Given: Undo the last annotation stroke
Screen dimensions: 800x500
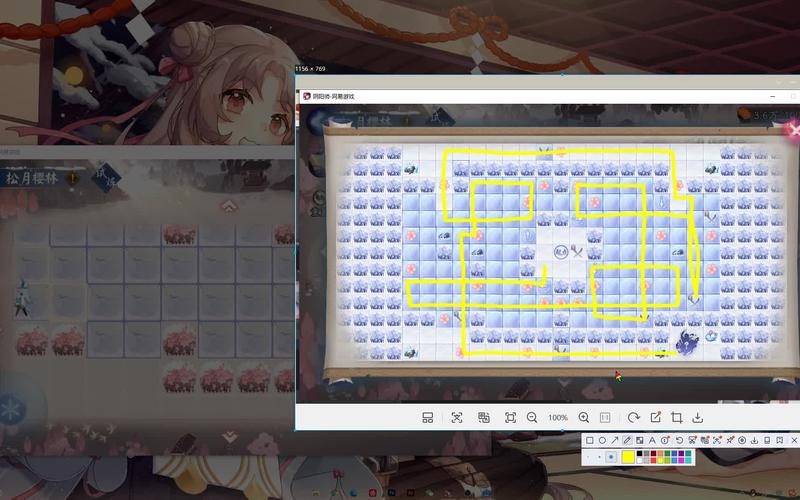Looking at the screenshot, I should click(680, 440).
